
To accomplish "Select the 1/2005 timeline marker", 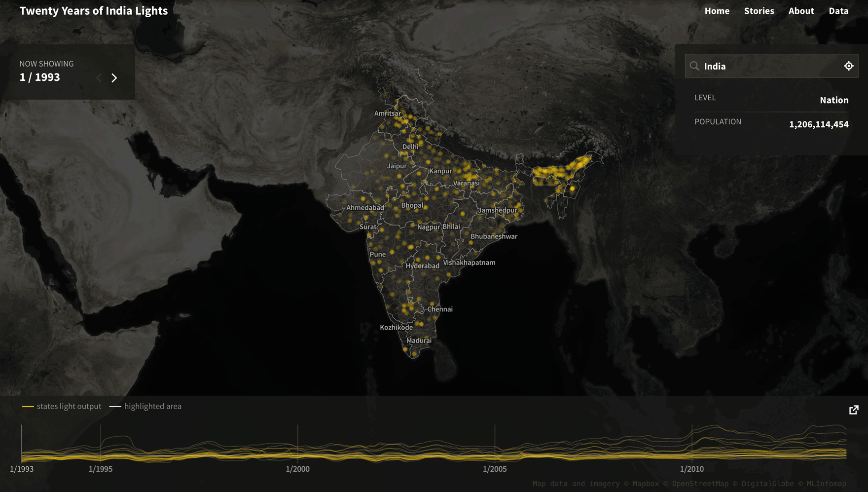I will tap(495, 469).
